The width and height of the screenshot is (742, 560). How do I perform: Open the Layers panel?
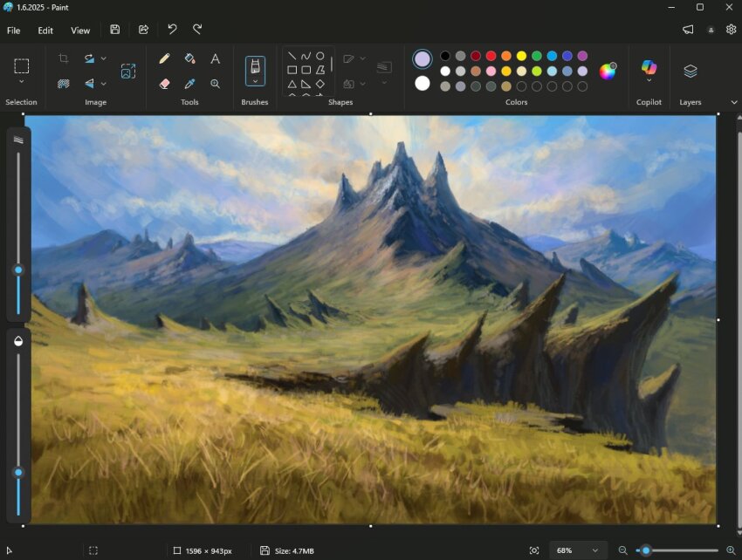click(x=690, y=71)
